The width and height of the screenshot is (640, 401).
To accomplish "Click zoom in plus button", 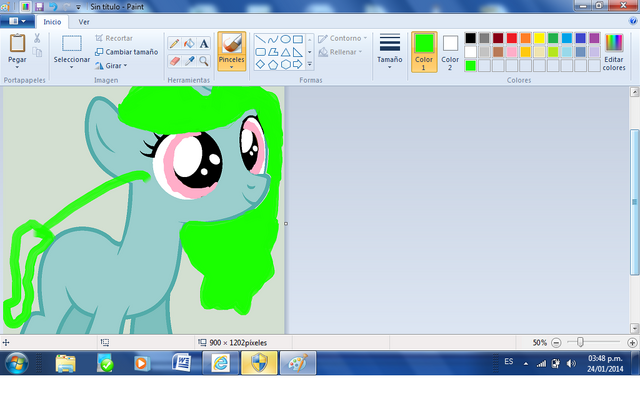I will pyautogui.click(x=632, y=343).
